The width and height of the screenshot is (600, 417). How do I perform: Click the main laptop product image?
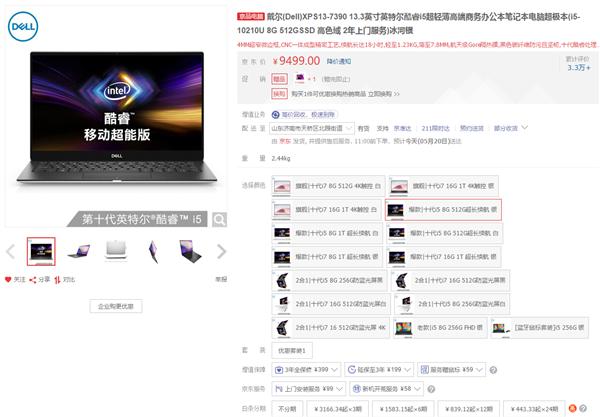pyautogui.click(x=116, y=117)
